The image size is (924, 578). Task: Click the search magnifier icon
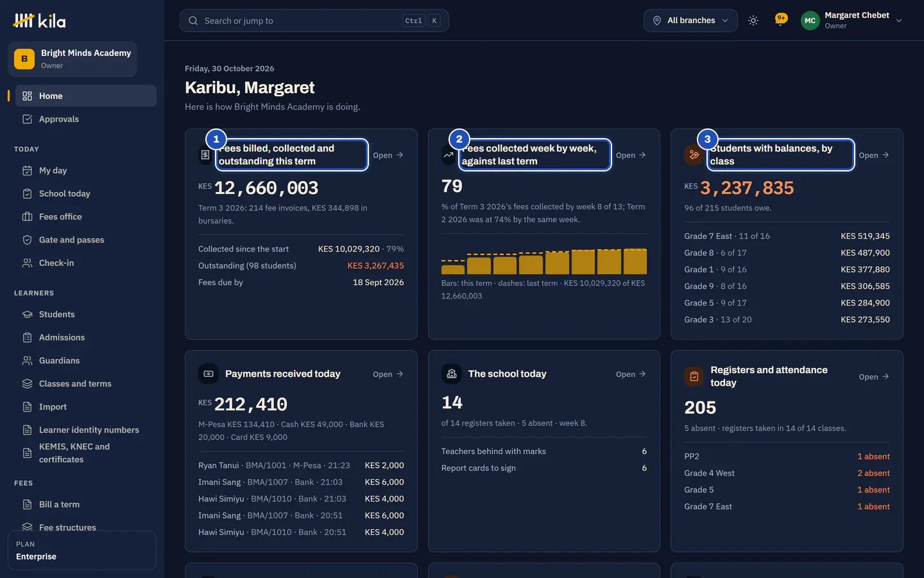coord(193,21)
